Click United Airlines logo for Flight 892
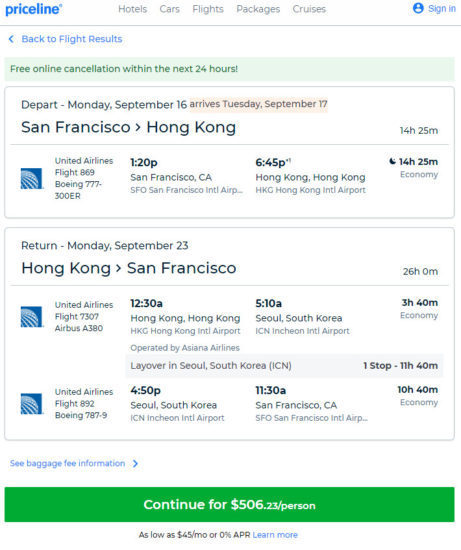The height and width of the screenshot is (550, 461). pos(32,404)
